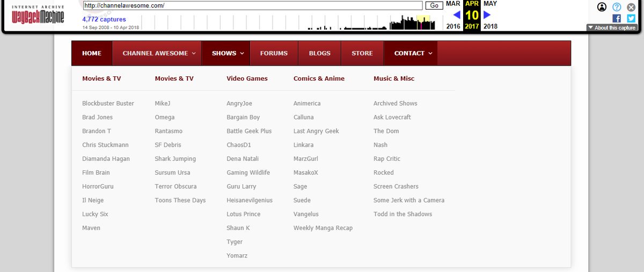Screen dimensions: 644x272
Task: Focus the Wayback URL input field
Action: click(x=253, y=5)
